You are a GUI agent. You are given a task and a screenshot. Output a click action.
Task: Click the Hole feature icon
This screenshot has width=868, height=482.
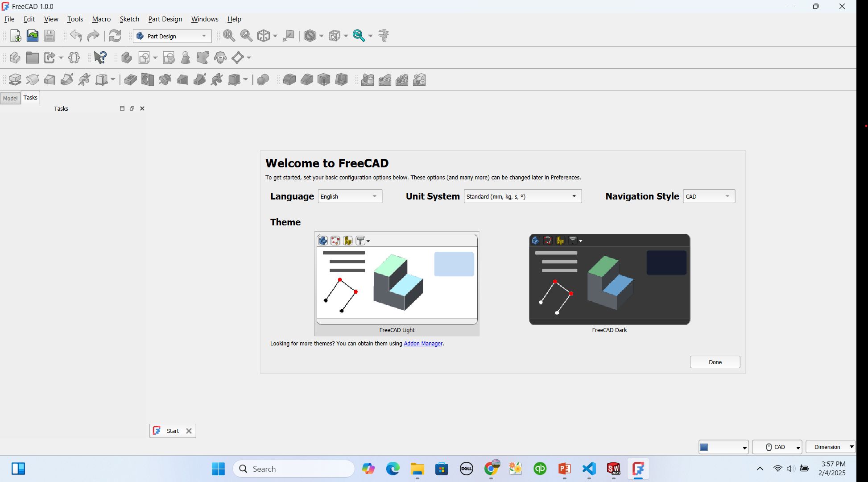tap(148, 80)
